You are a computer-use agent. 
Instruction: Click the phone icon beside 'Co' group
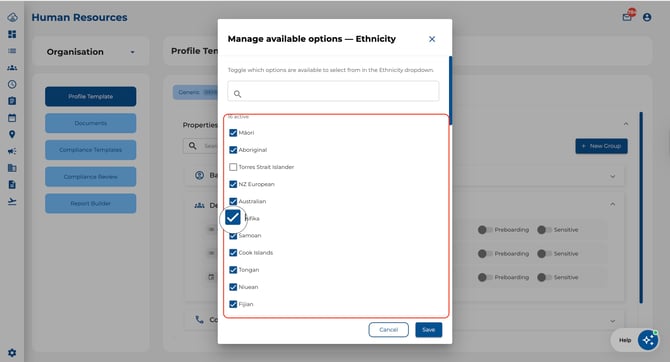200,319
